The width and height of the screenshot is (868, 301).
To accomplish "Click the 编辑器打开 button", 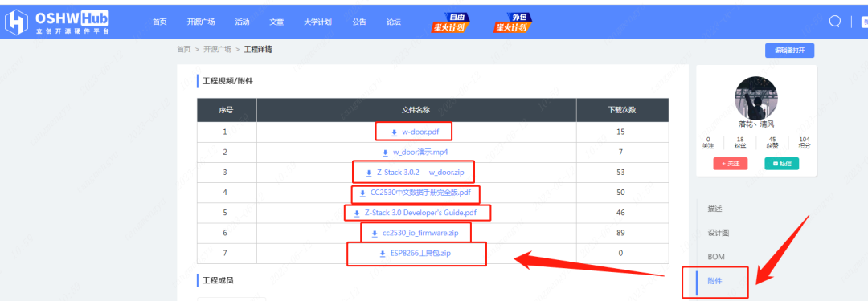I will pyautogui.click(x=789, y=51).
